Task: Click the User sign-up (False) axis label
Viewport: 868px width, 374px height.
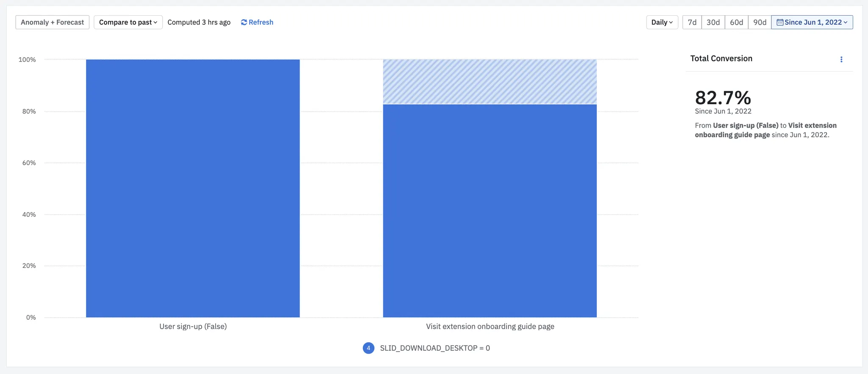Action: point(193,327)
